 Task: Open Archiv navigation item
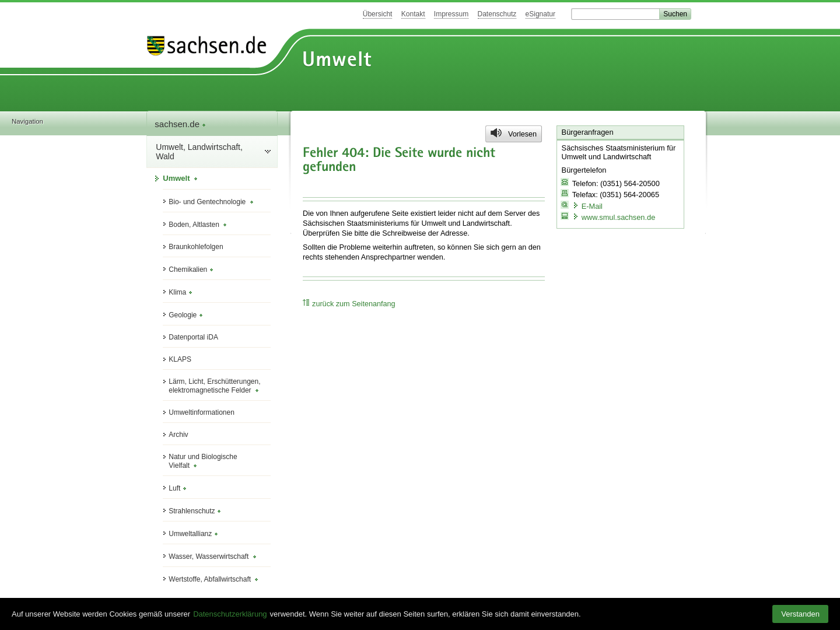point(178,435)
